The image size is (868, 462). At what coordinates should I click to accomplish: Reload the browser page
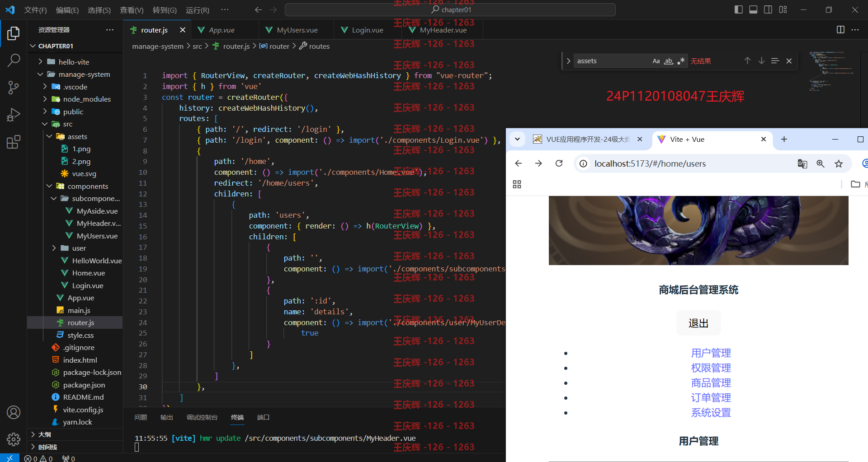pyautogui.click(x=559, y=163)
